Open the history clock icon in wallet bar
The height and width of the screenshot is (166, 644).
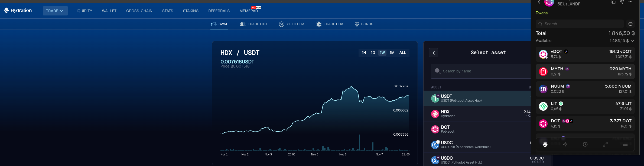[x=585, y=144]
